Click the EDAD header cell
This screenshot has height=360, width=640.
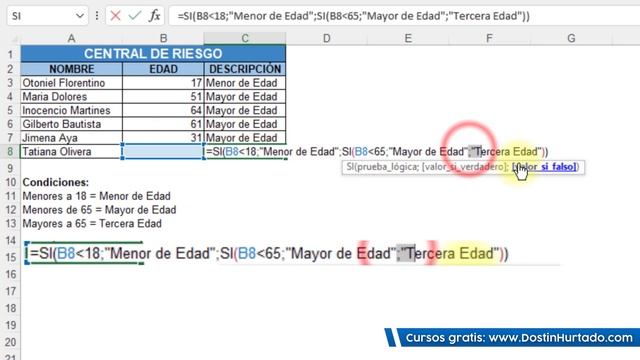click(163, 69)
